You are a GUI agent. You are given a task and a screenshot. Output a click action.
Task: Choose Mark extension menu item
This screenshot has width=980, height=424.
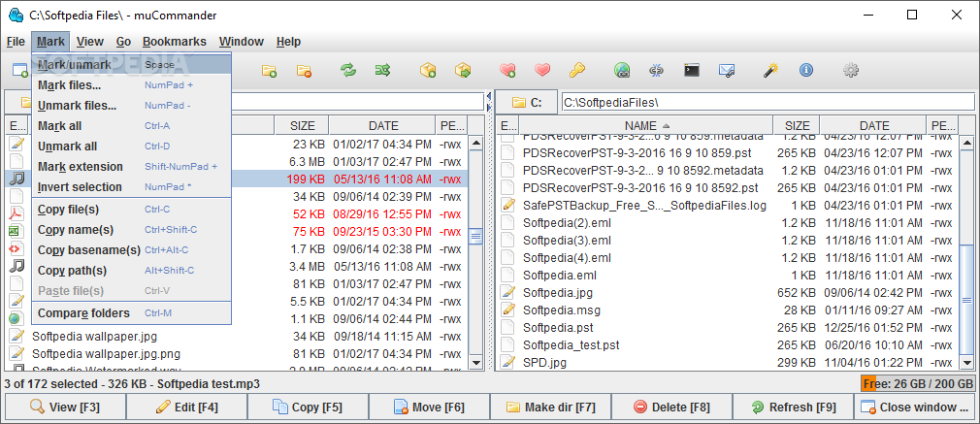tap(132, 166)
